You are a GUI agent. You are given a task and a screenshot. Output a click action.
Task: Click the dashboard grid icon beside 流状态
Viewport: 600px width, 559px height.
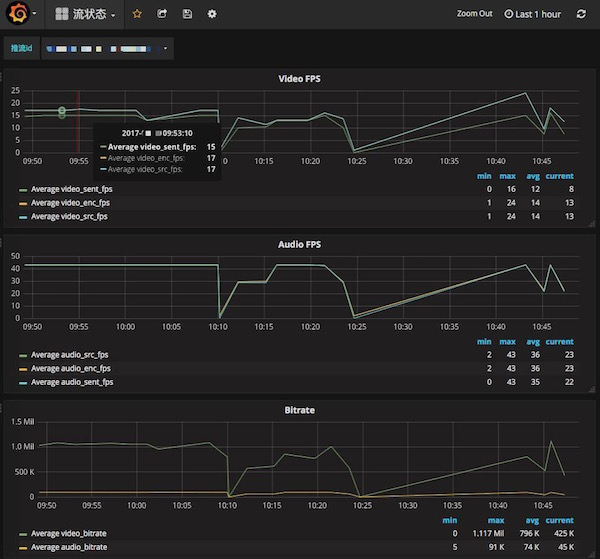coord(62,14)
